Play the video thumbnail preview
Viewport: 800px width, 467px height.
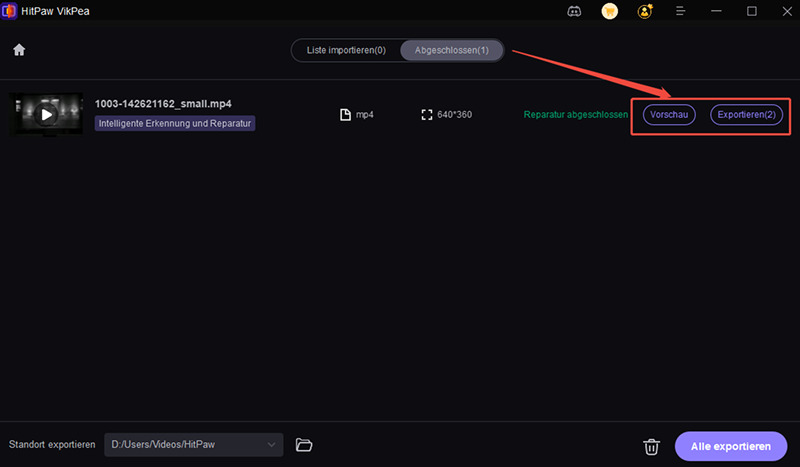pyautogui.click(x=46, y=114)
